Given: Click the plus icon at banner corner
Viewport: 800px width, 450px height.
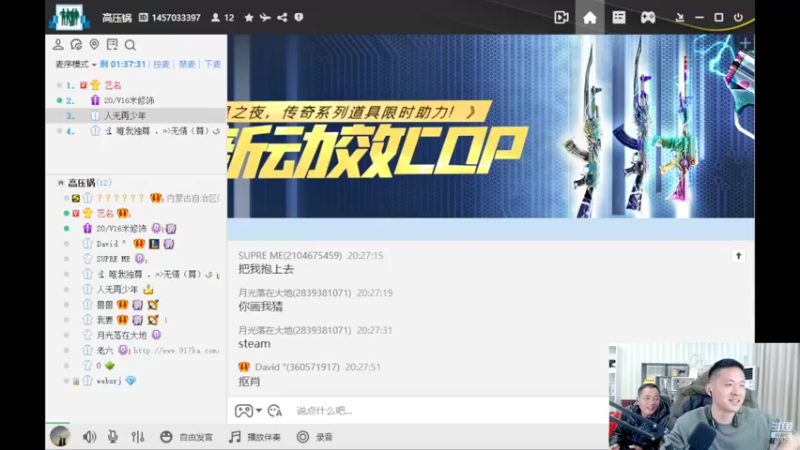Looking at the screenshot, I should click(745, 43).
